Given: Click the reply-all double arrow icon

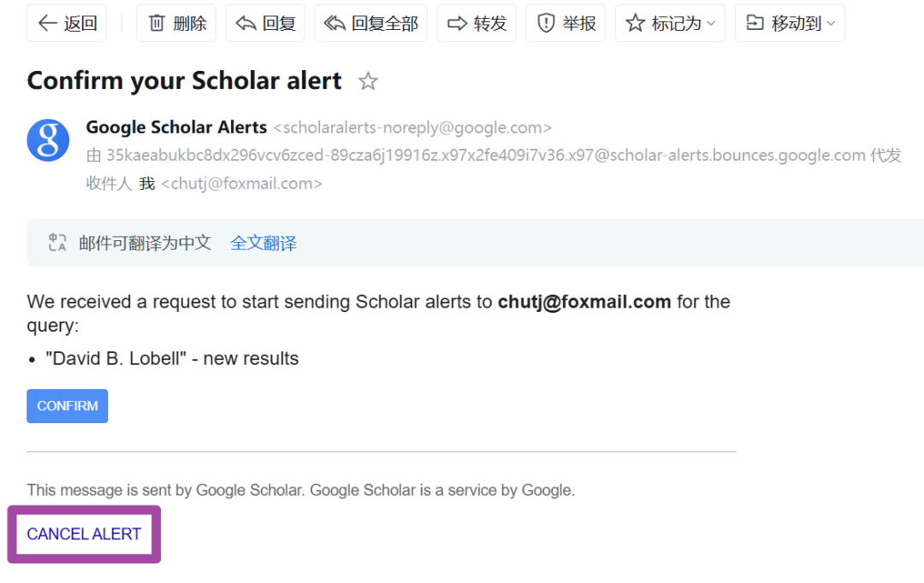Looking at the screenshot, I should pyautogui.click(x=335, y=24).
